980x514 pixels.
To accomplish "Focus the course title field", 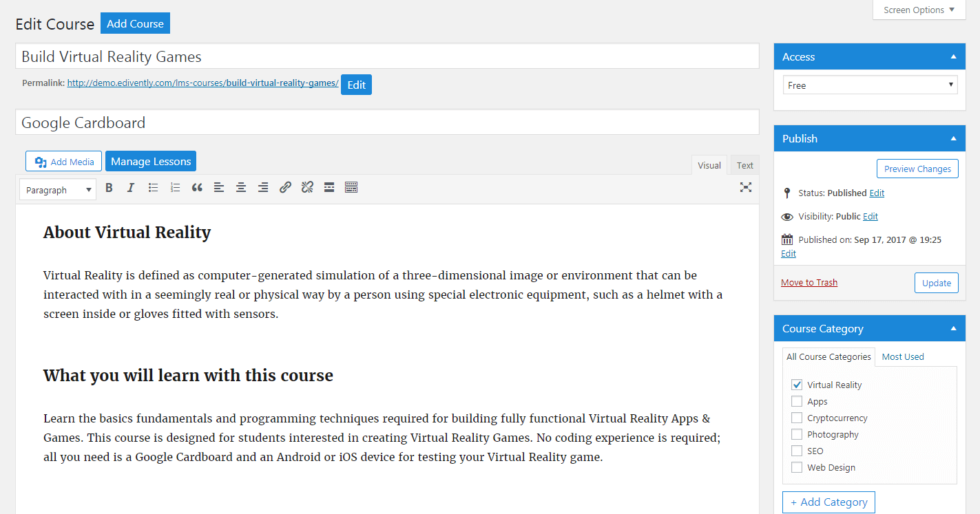I will point(387,56).
